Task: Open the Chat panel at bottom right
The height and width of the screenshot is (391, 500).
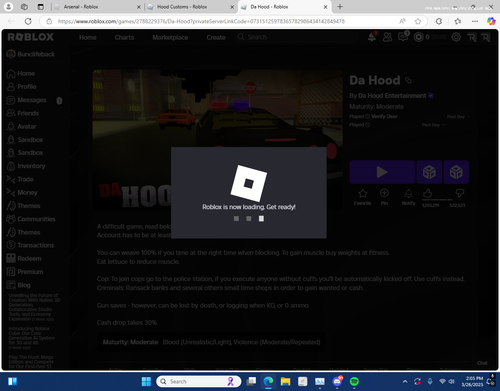Action: point(482,363)
